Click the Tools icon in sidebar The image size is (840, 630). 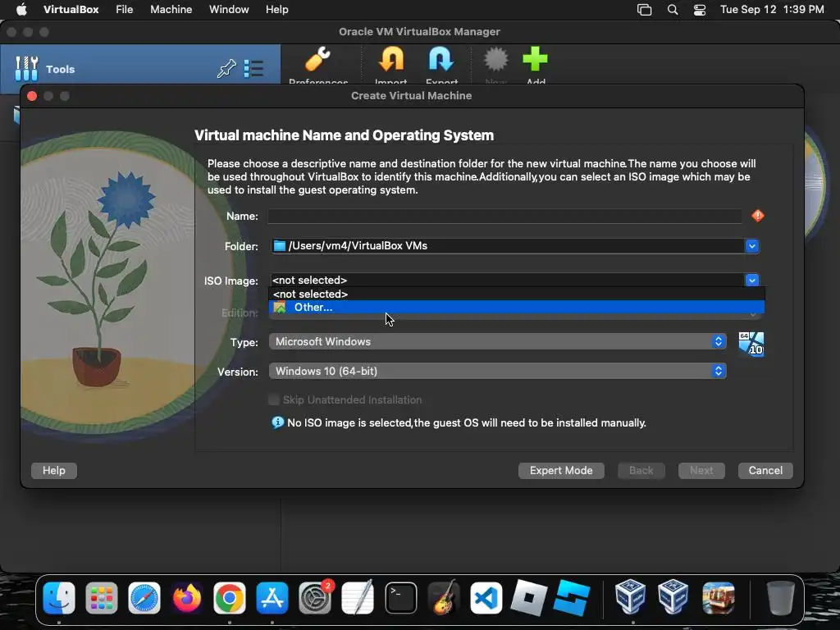tap(26, 69)
